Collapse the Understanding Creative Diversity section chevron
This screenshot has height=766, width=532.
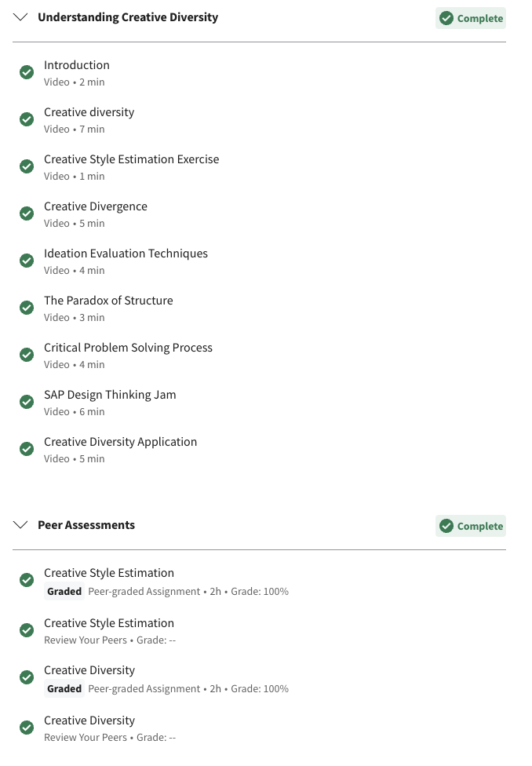(x=20, y=17)
